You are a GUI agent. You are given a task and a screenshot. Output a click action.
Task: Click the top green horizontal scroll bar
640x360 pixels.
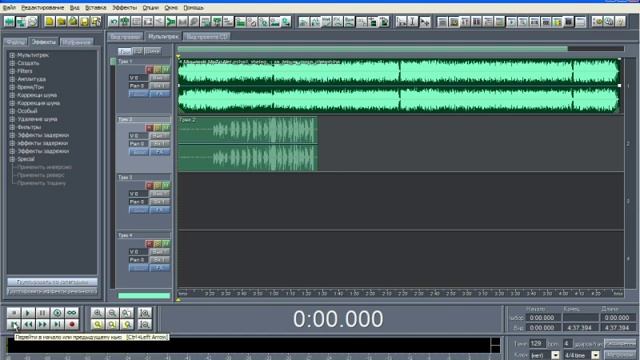coord(372,49)
